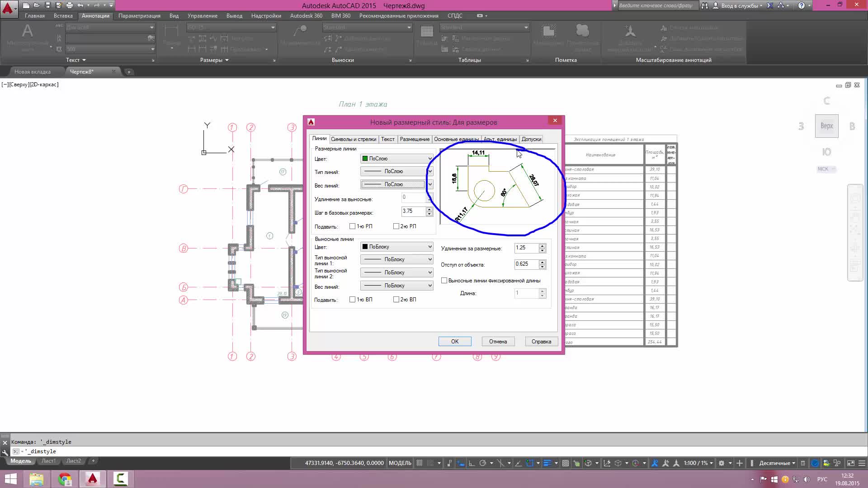Expand the Текст ribbon panel

(76, 60)
